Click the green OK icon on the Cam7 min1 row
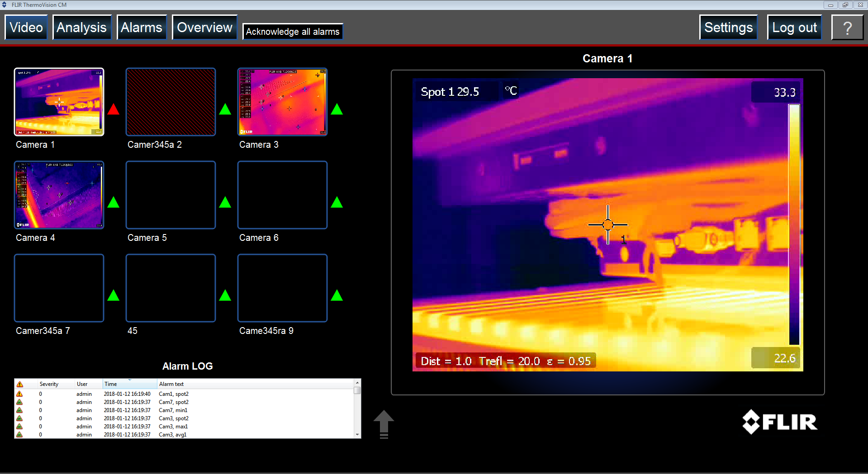The width and height of the screenshot is (868, 474). coord(19,410)
